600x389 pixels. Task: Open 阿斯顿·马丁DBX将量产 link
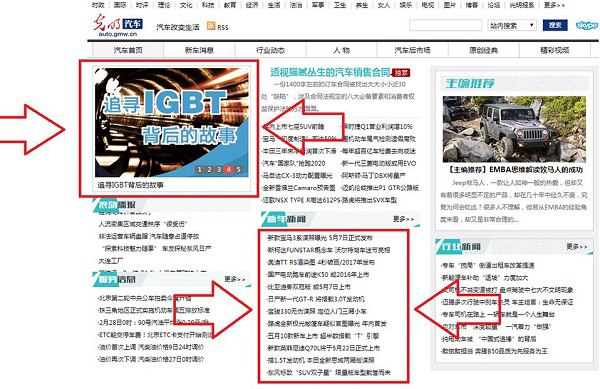(373, 176)
